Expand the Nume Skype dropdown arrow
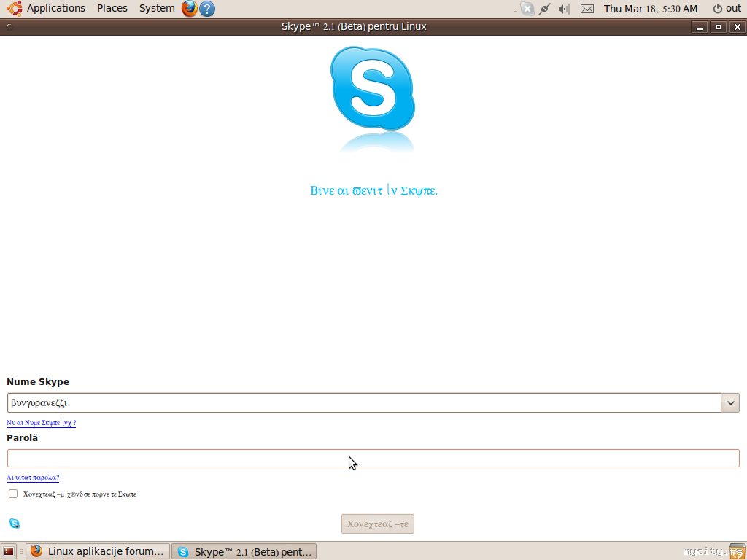This screenshot has height=560, width=747. (x=730, y=402)
